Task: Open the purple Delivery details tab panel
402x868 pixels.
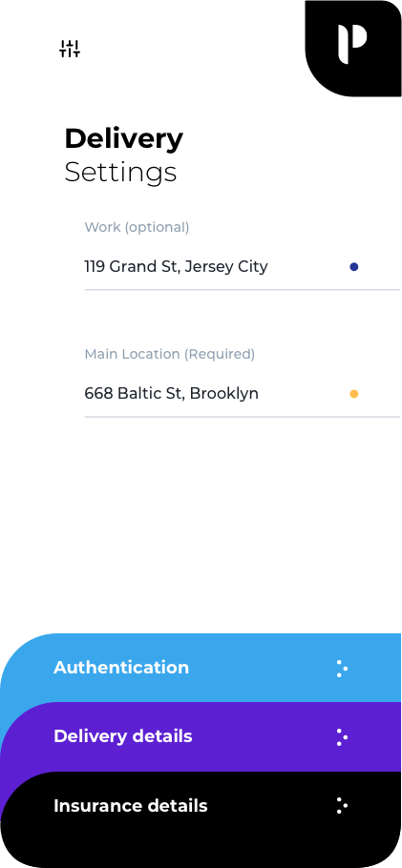Action: (201, 736)
